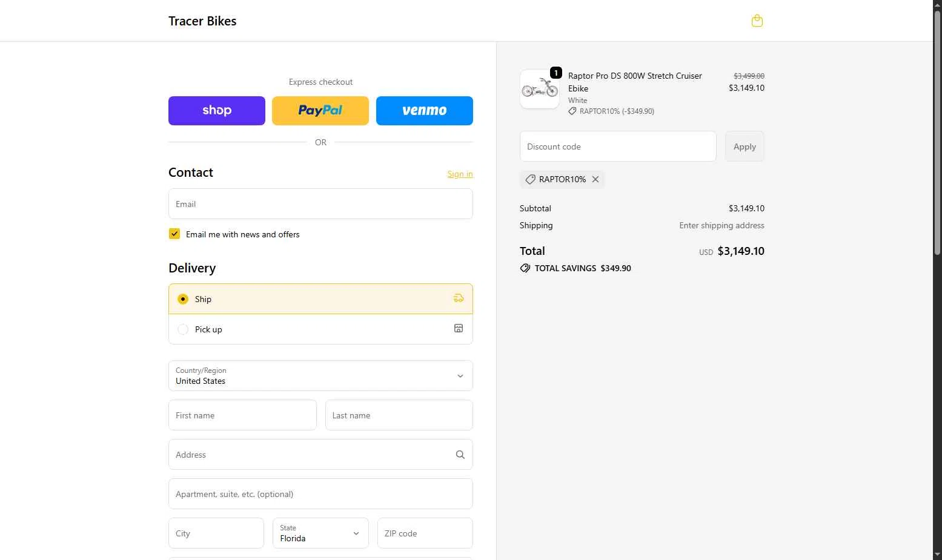
Task: Focus the ZIP code field
Action: pyautogui.click(x=425, y=533)
